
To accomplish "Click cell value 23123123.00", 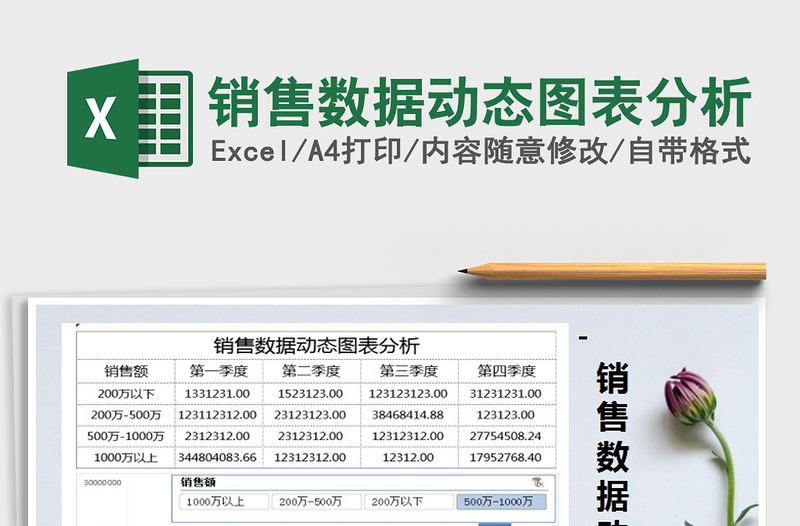I will pyautogui.click(x=310, y=415).
